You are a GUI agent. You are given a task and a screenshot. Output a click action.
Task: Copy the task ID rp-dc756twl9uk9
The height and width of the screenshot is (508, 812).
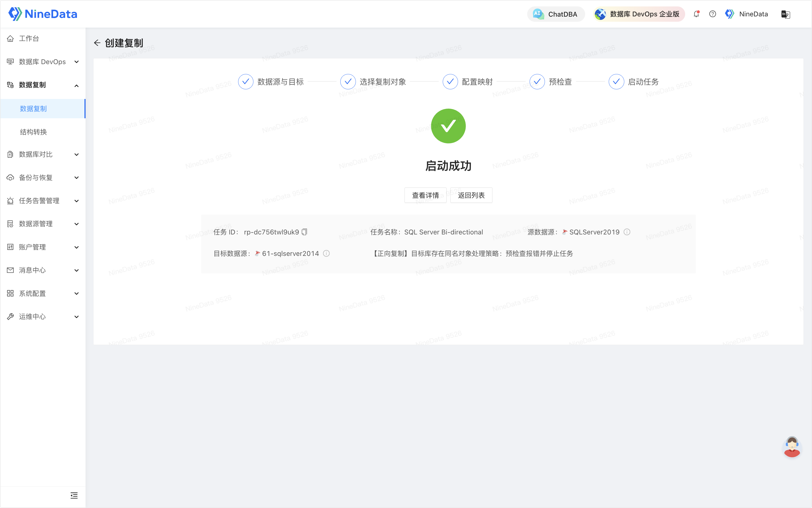tap(304, 232)
